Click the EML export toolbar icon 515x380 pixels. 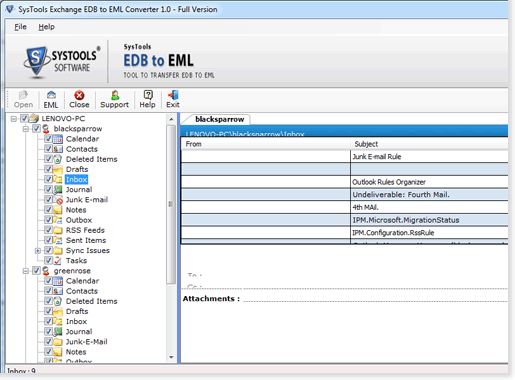point(51,95)
